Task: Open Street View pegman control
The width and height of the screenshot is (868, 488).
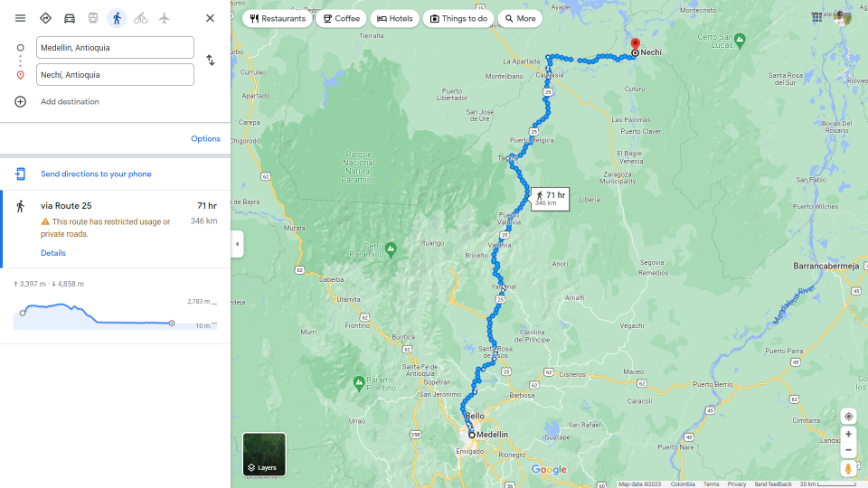Action: 848,468
